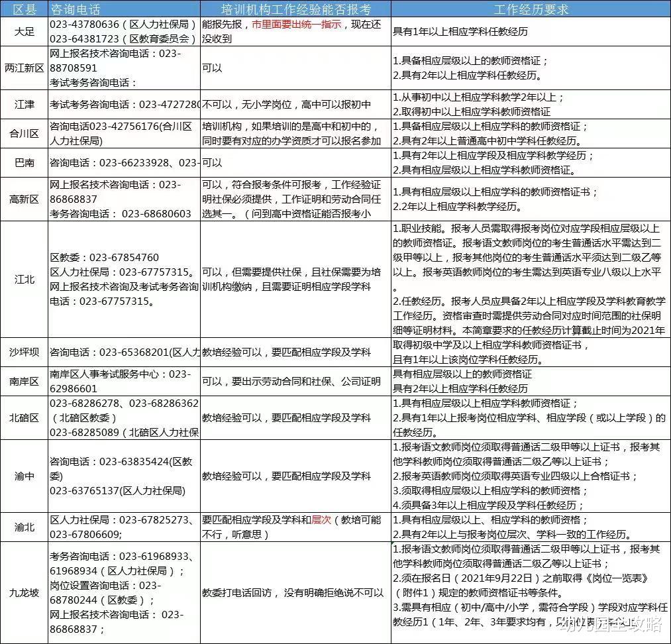Select the 大足 district cell
The width and height of the screenshot is (671, 644).
(24, 30)
